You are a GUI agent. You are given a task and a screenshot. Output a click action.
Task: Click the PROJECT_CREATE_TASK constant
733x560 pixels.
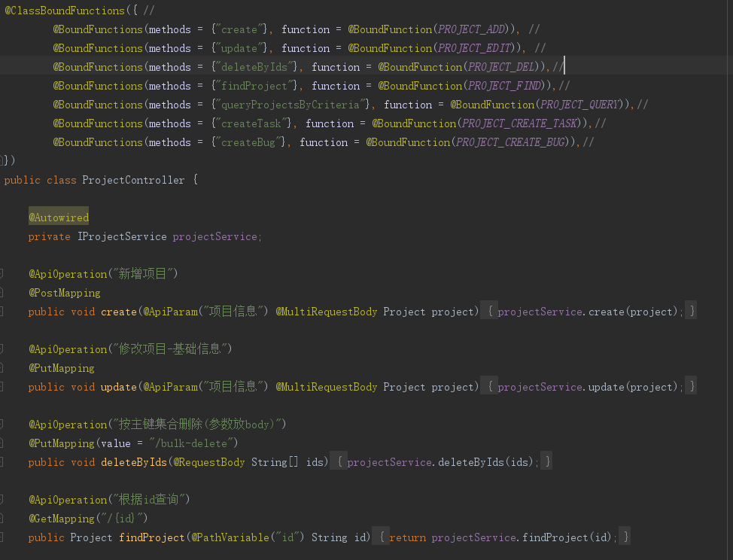tap(520, 123)
